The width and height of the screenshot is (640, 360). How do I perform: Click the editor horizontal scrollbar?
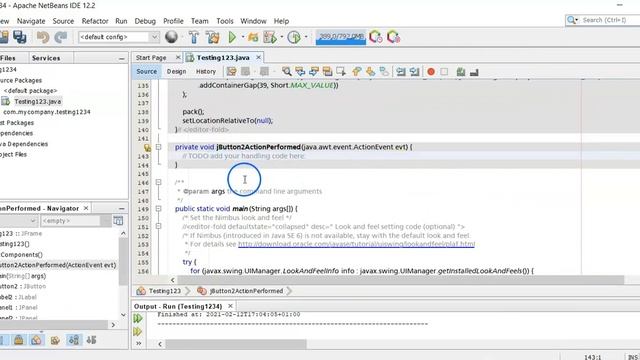pyautogui.click(x=400, y=280)
